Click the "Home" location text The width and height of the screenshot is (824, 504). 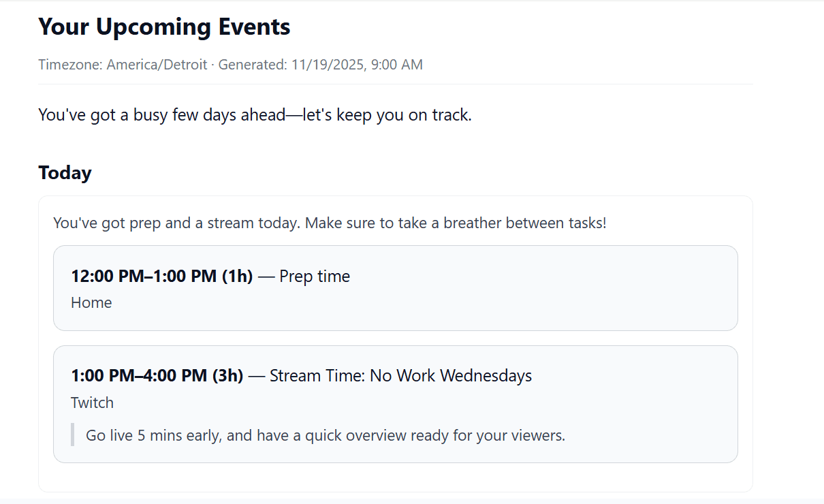pos(91,303)
